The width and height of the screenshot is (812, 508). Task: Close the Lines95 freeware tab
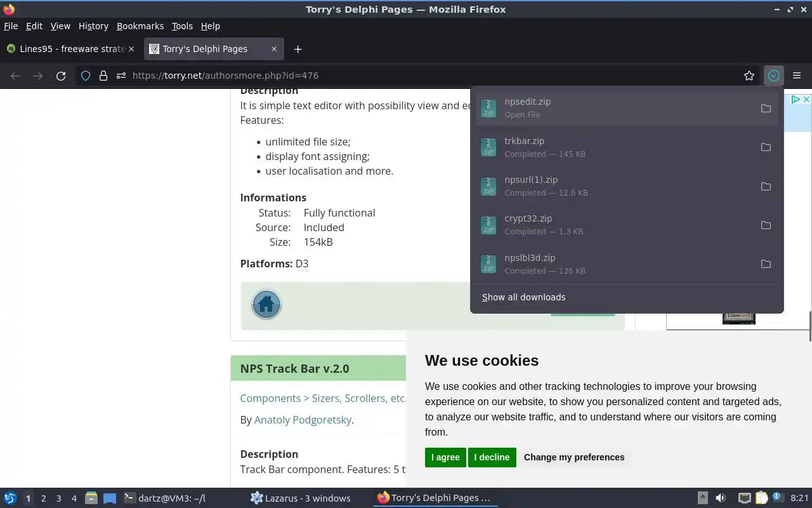[131, 49]
